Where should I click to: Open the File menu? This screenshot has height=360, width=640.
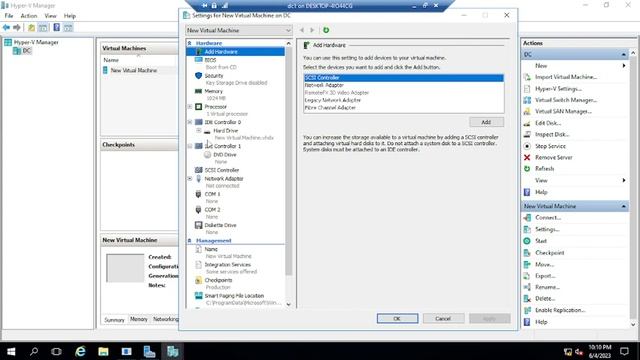point(9,16)
